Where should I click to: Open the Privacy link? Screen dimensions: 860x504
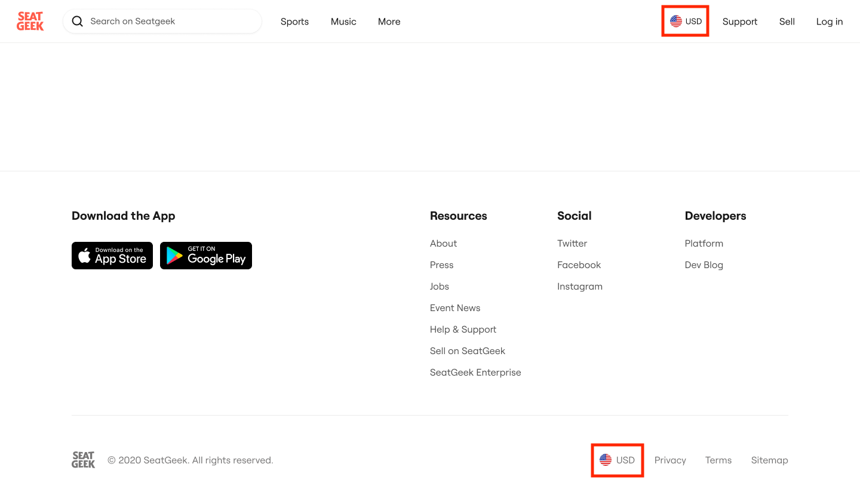(670, 460)
